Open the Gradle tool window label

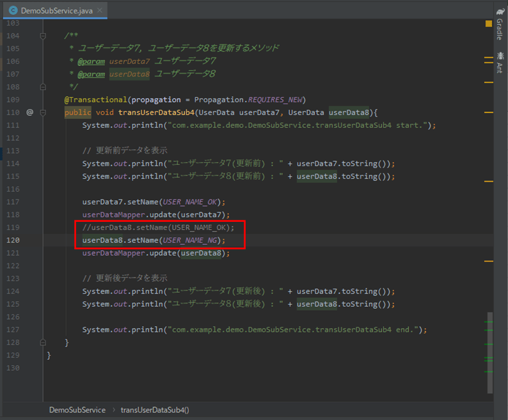pos(500,29)
